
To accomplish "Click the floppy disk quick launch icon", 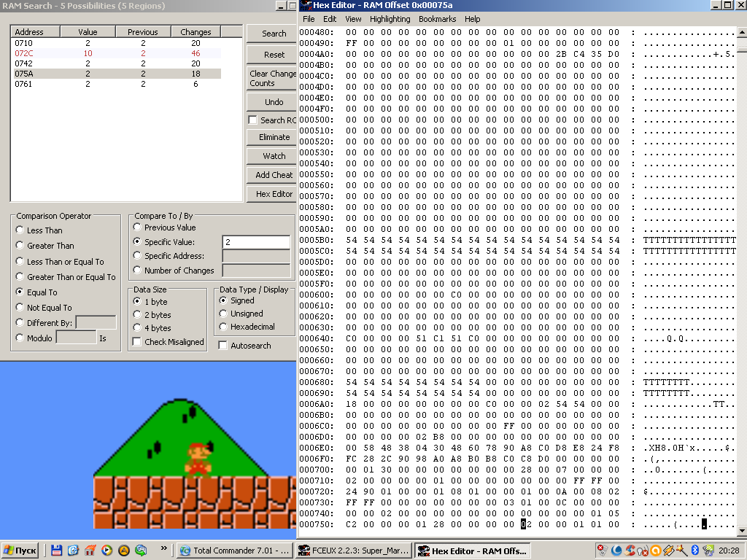I will tap(56, 551).
